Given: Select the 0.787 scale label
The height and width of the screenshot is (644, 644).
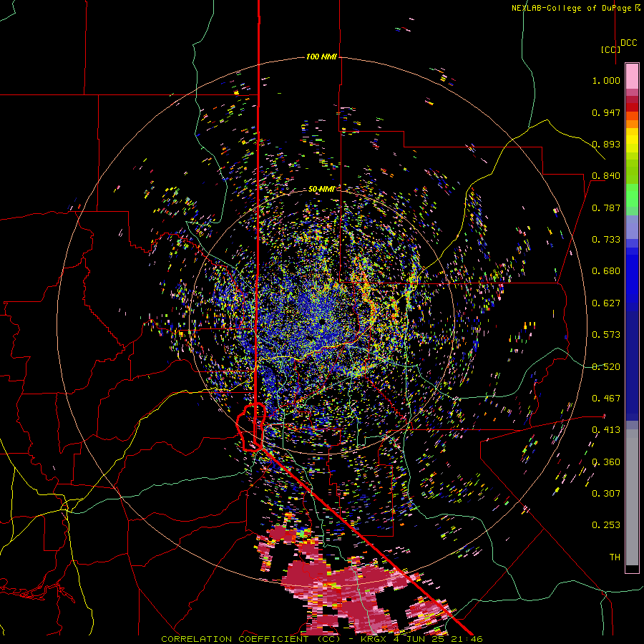Looking at the screenshot, I should click(606, 208).
